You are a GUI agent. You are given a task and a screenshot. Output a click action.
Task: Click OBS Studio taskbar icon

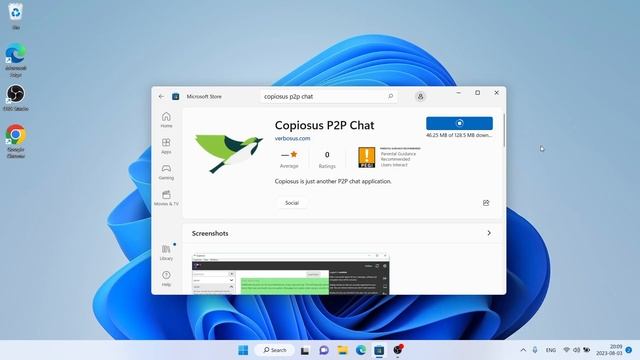(398, 350)
